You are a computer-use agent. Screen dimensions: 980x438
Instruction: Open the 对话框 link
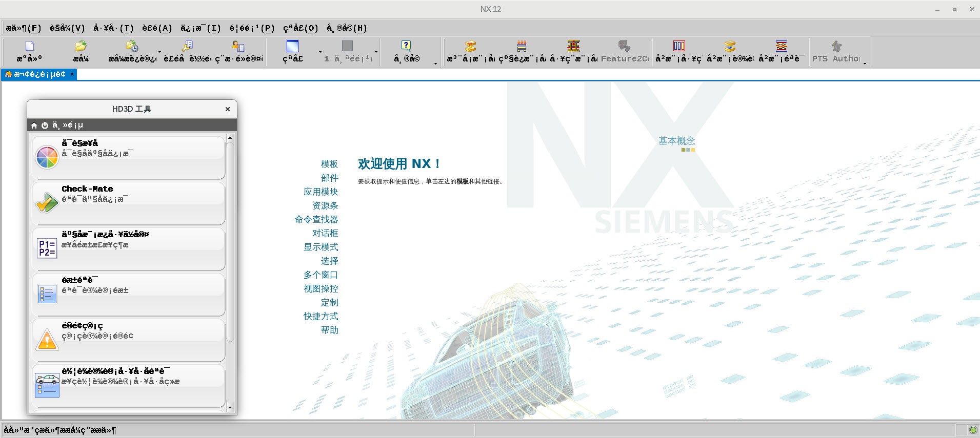(x=325, y=233)
